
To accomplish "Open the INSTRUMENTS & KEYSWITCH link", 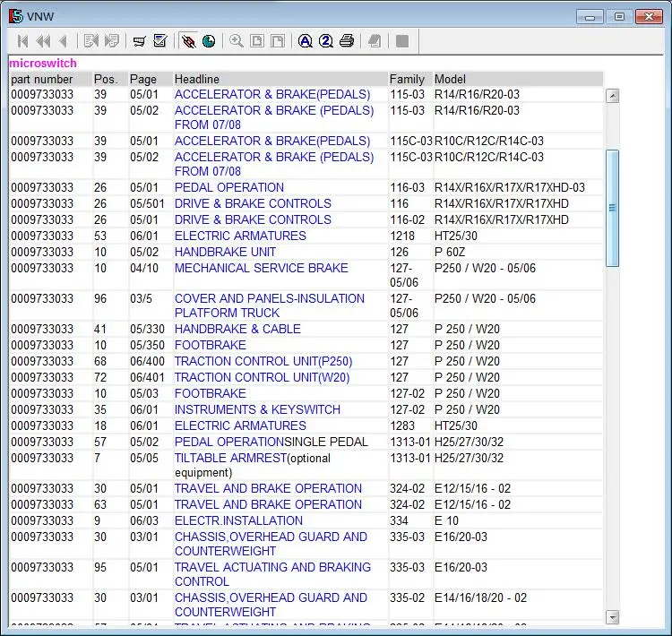I will tap(257, 409).
